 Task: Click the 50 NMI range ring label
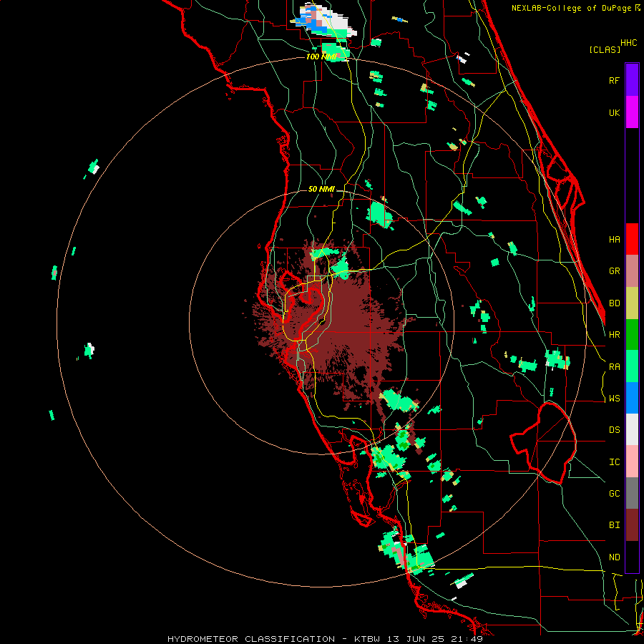click(x=321, y=189)
